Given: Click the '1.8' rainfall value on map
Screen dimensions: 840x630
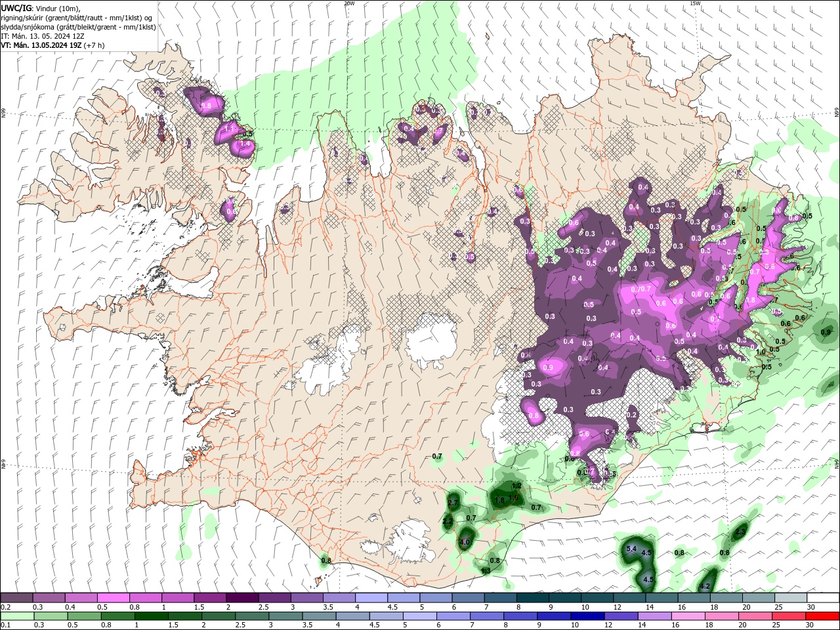Looking at the screenshot, I should [499, 500].
